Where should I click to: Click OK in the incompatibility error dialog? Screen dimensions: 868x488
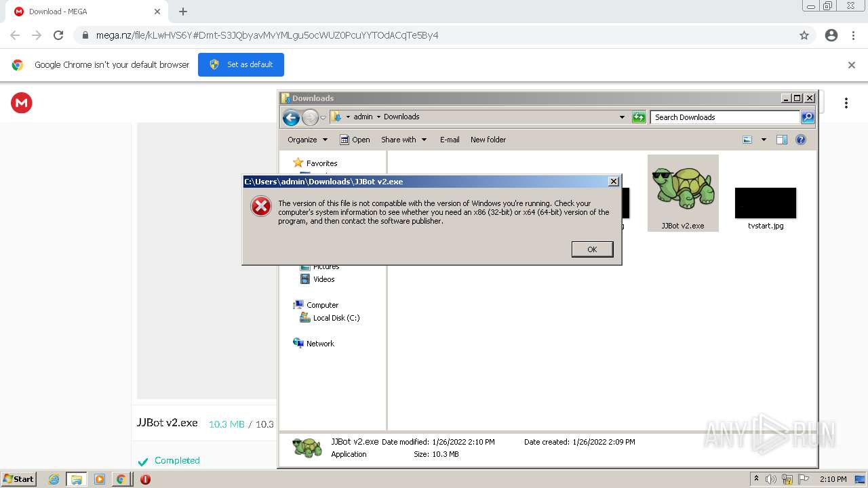pos(592,249)
